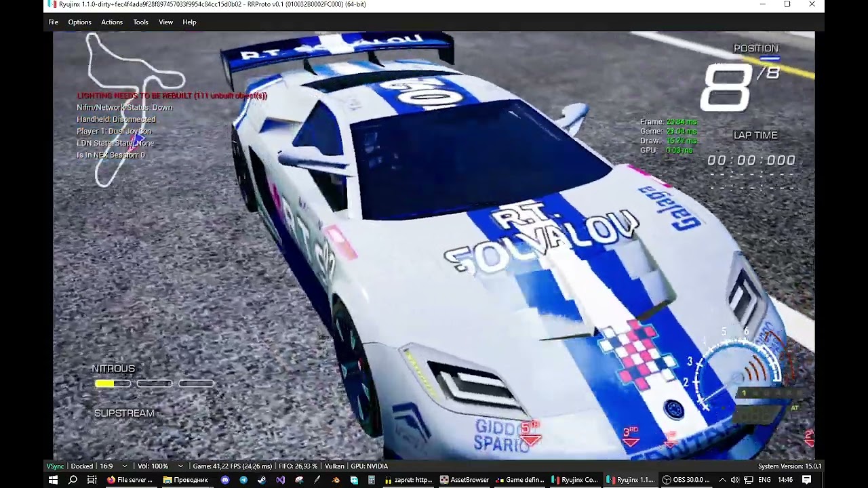The width and height of the screenshot is (868, 488).
Task: Open the network tray icon
Action: tap(749, 480)
